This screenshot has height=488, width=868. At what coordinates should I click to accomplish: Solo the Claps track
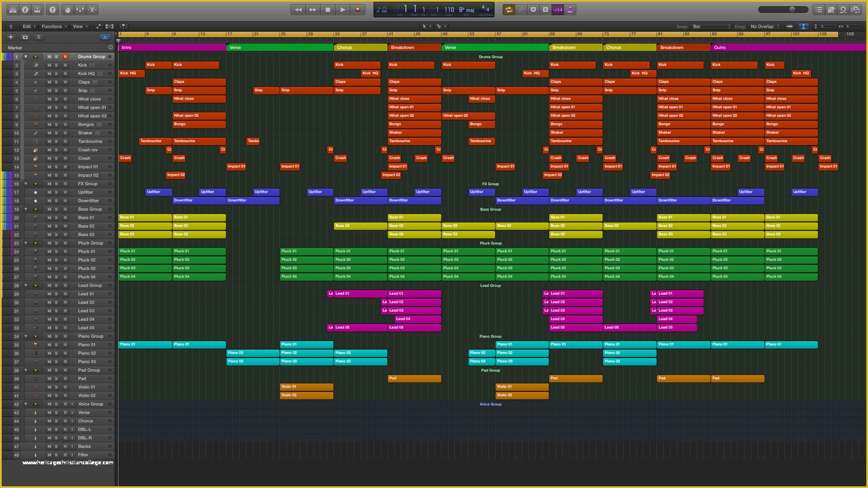tap(57, 82)
